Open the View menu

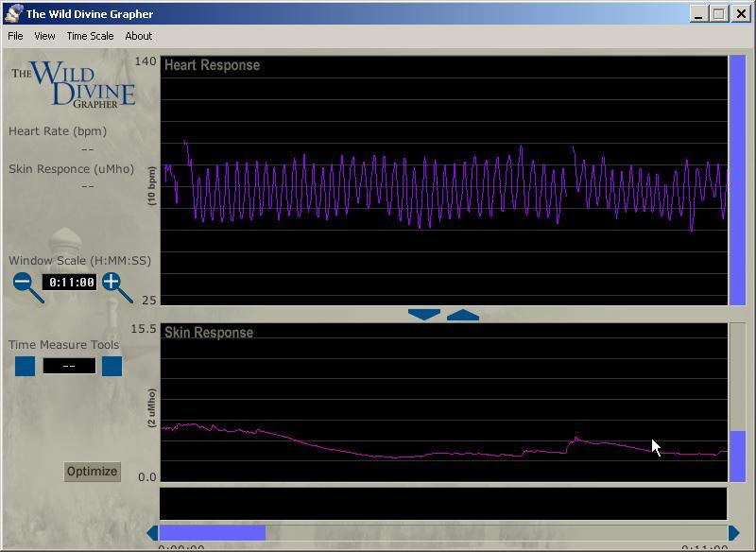(44, 36)
